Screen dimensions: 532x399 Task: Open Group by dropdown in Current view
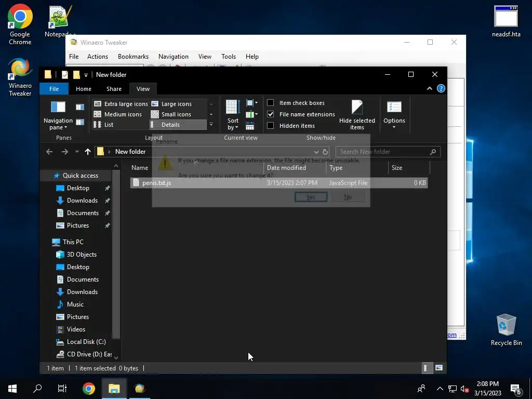click(251, 103)
